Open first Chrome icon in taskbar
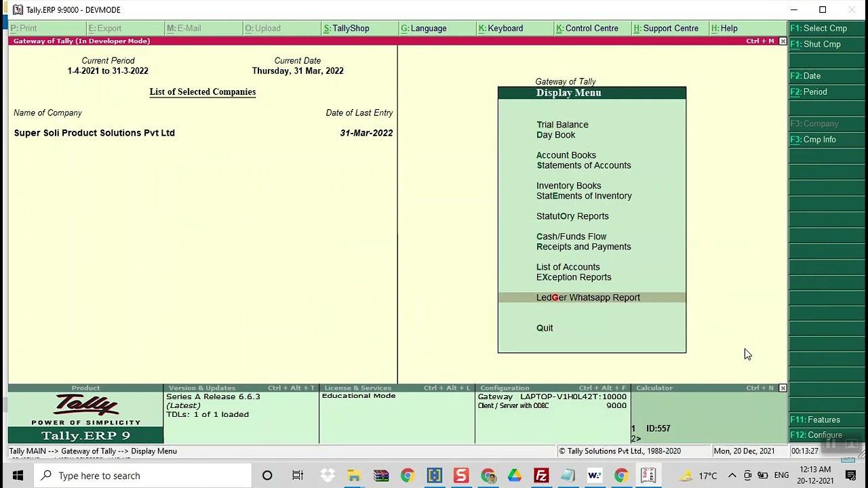The image size is (868, 488). click(x=407, y=476)
